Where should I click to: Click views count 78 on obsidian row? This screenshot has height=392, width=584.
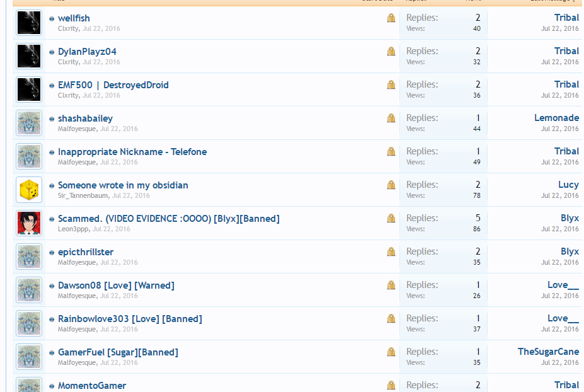(x=477, y=195)
